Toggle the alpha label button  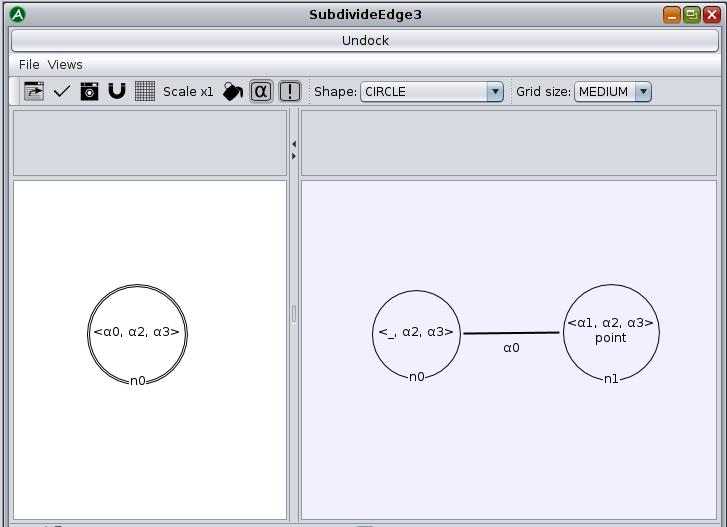click(261, 91)
